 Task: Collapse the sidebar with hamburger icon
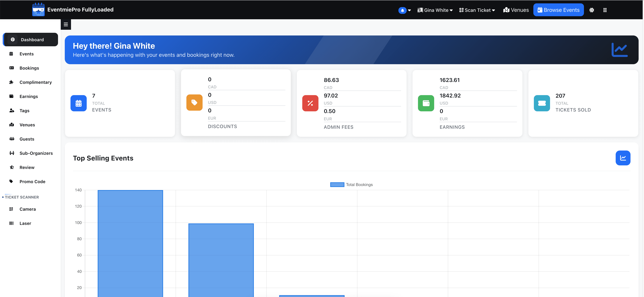click(x=66, y=24)
